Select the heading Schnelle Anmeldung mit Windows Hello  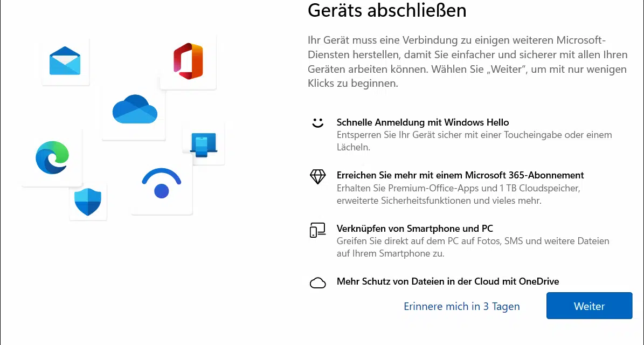(x=423, y=122)
